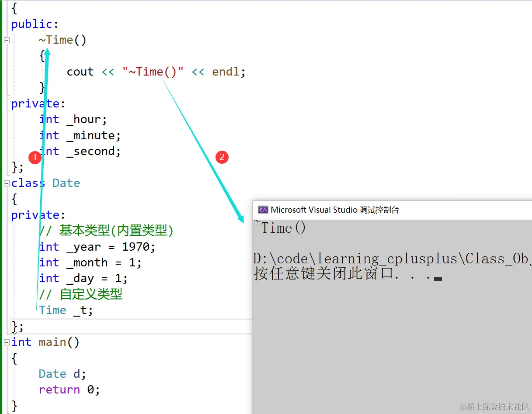The width and height of the screenshot is (532, 414).
Task: Collapse the ~Time() destructor code block
Action: [x=7, y=40]
